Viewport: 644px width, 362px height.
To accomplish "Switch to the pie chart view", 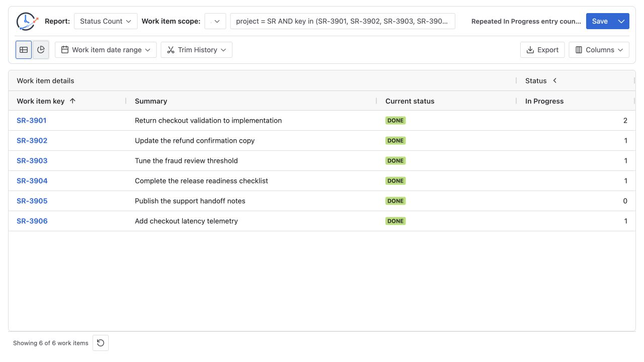I will click(41, 50).
